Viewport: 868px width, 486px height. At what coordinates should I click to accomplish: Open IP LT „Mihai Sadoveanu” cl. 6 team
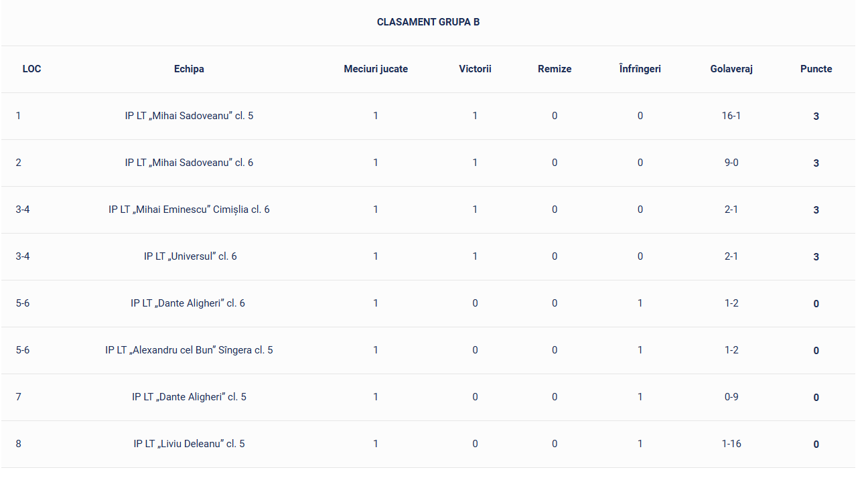pos(189,163)
